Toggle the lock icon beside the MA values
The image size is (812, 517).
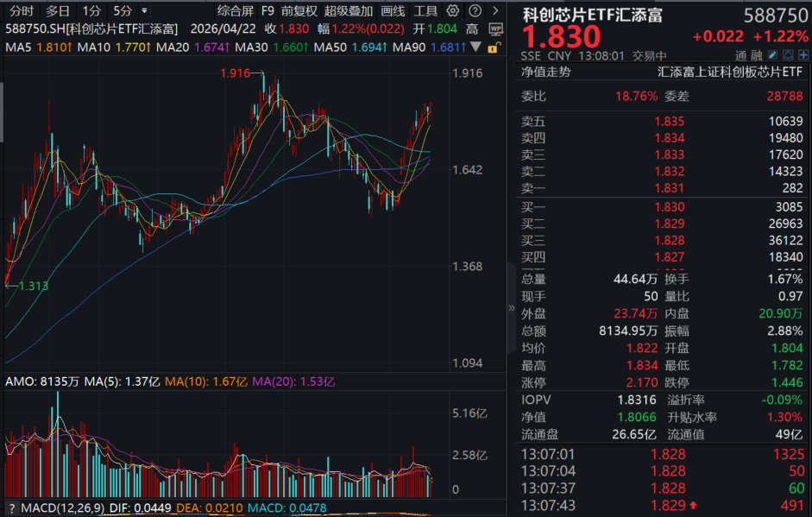(492, 47)
